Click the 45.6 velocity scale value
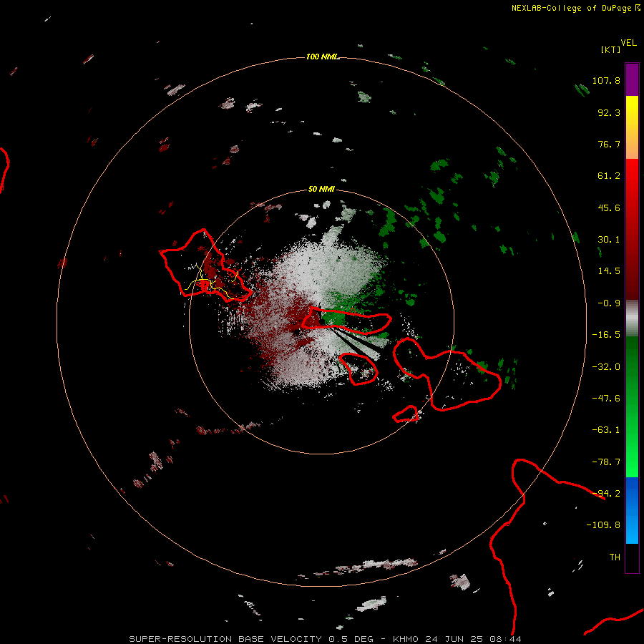This screenshot has width=644, height=644. tap(609, 208)
